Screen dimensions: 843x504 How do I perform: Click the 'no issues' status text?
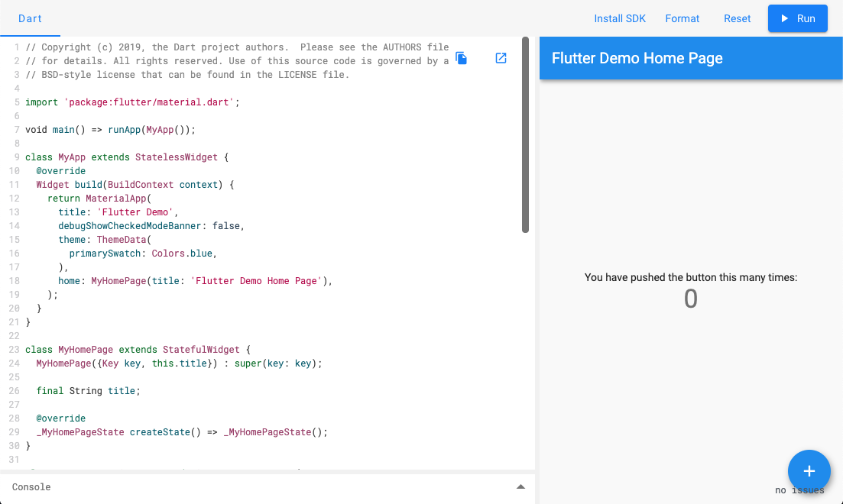pyautogui.click(x=799, y=490)
